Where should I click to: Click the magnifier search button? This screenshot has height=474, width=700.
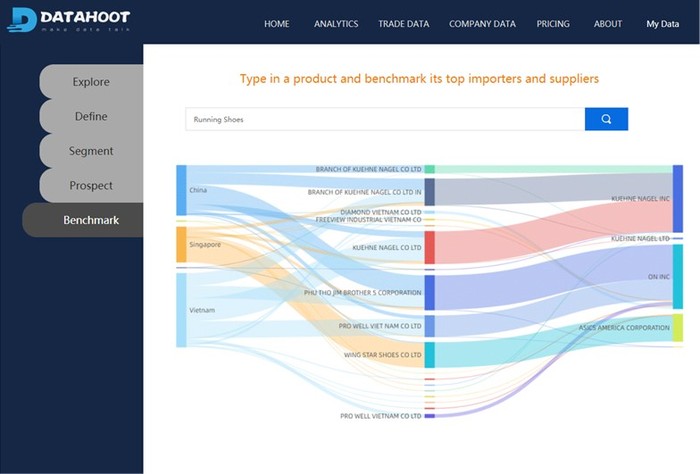606,119
